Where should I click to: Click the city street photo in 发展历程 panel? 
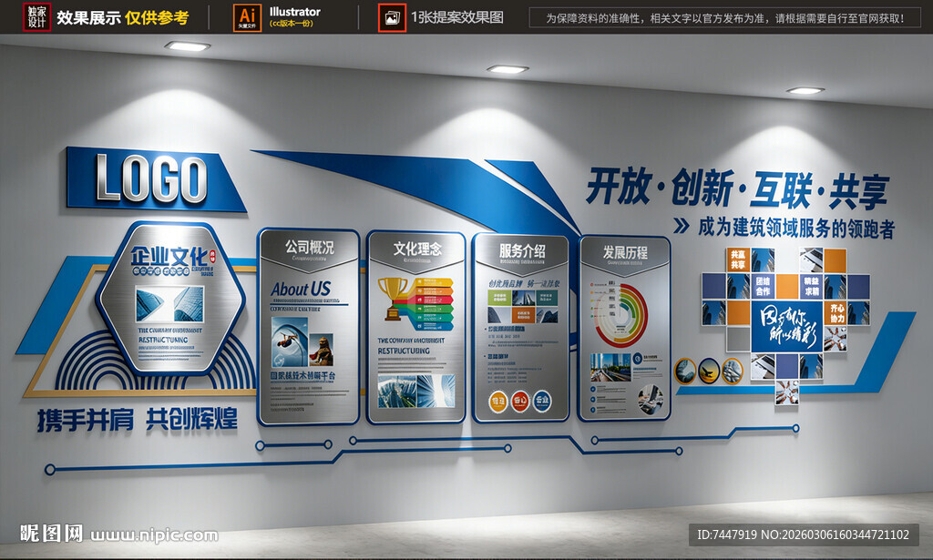tap(610, 367)
